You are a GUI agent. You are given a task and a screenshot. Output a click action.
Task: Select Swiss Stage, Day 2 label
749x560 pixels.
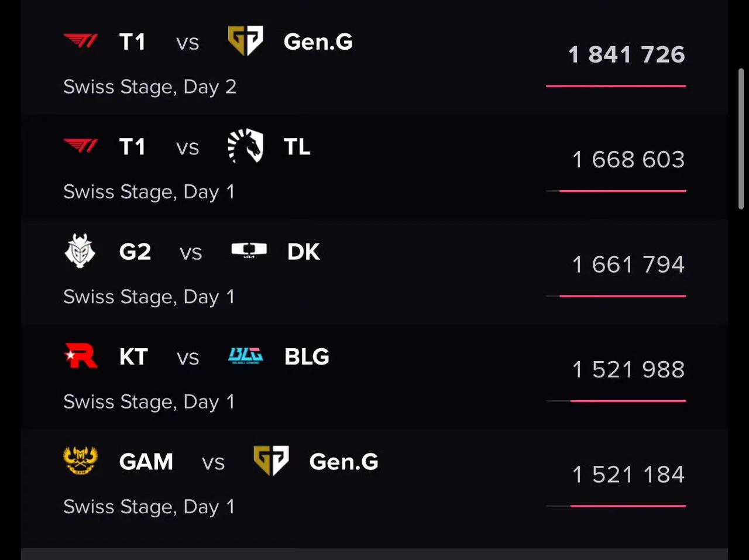(150, 87)
